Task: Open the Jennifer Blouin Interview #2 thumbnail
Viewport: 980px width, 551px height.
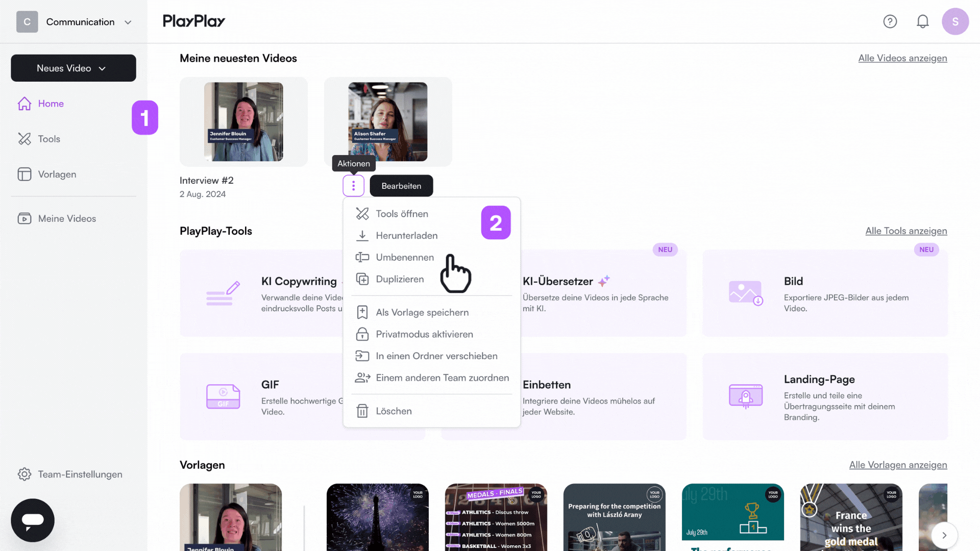Action: pos(243,121)
